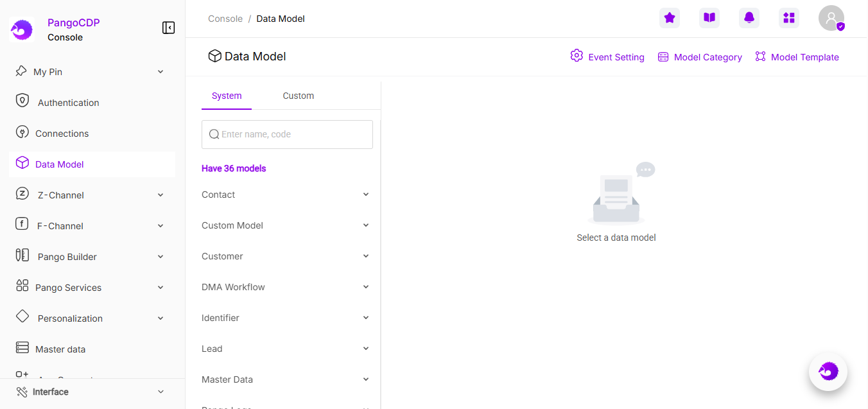This screenshot has height=409, width=868.
Task: Click the Connections icon in sidebar
Action: (x=22, y=132)
